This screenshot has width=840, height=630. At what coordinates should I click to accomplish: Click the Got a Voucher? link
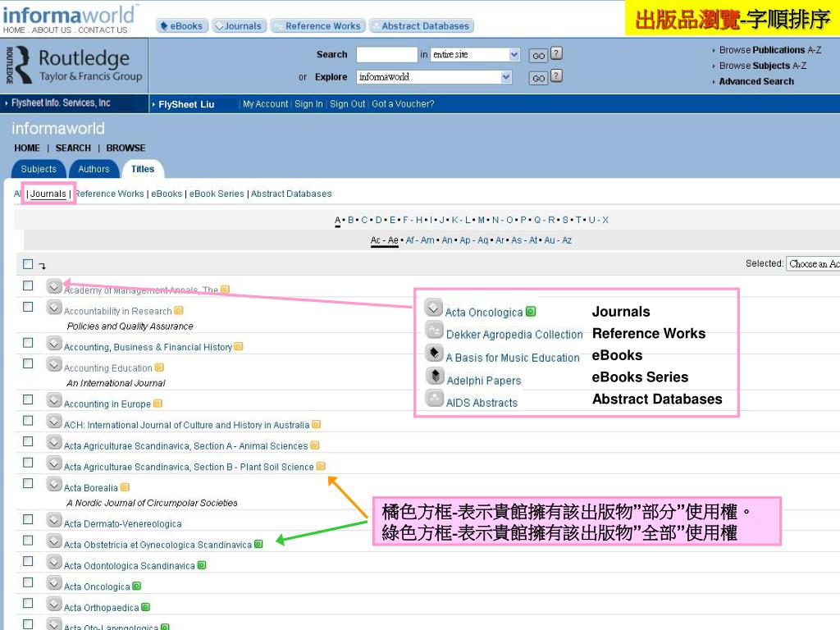[x=403, y=104]
